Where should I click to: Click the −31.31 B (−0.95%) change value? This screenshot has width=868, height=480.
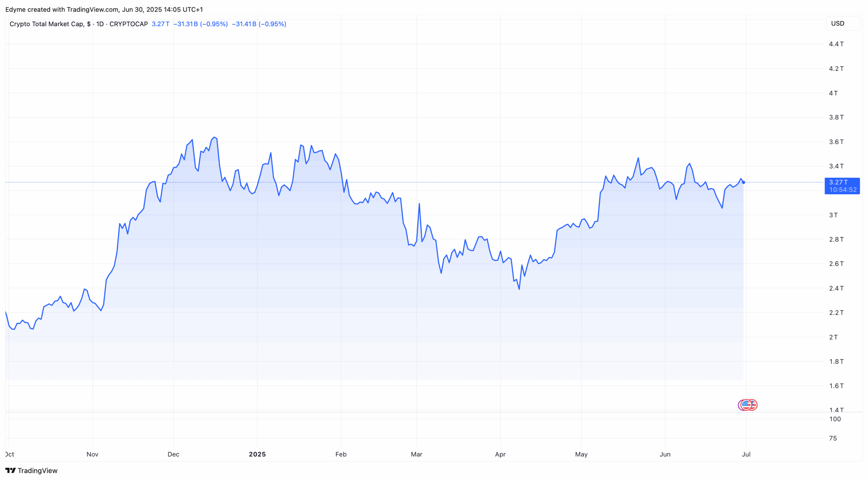coord(200,24)
